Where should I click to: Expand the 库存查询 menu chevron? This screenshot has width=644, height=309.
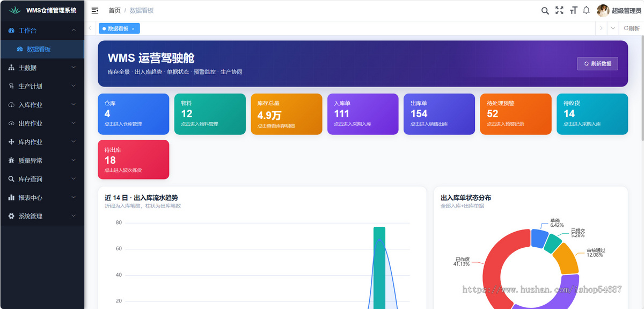click(x=74, y=178)
